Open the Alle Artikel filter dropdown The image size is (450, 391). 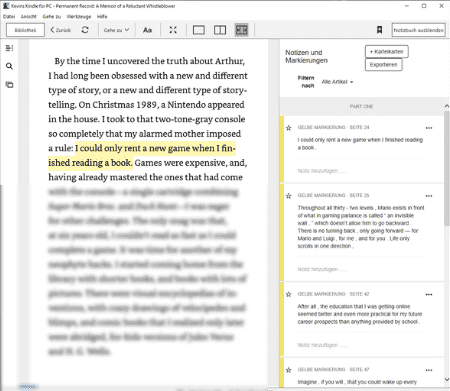337,82
